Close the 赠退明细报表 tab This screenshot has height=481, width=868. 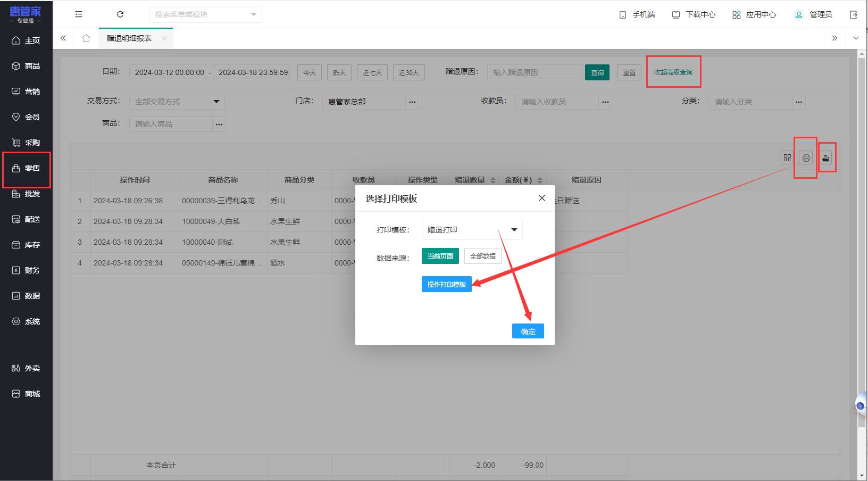pos(164,38)
